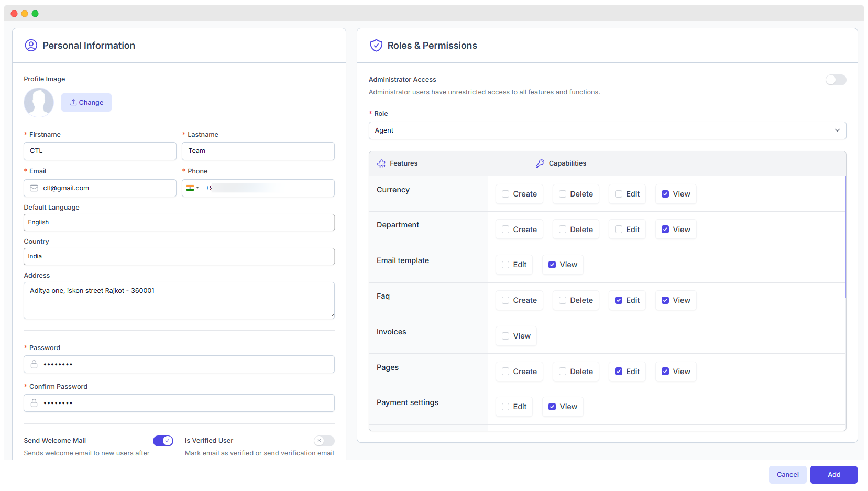Check the Pages Delete checkbox
The height and width of the screenshot is (491, 868).
[563, 372]
